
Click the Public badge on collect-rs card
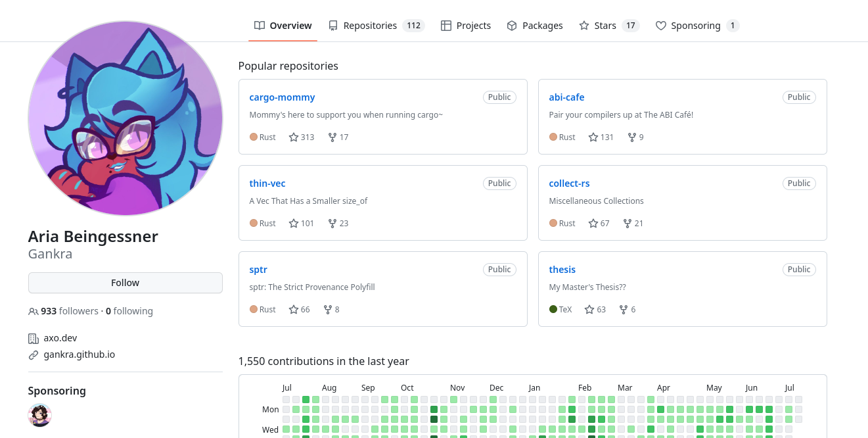pos(799,183)
